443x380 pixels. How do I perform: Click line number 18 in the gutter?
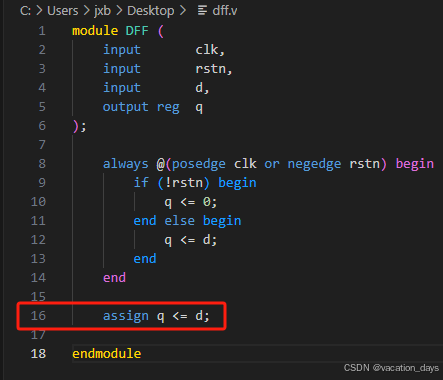38,354
